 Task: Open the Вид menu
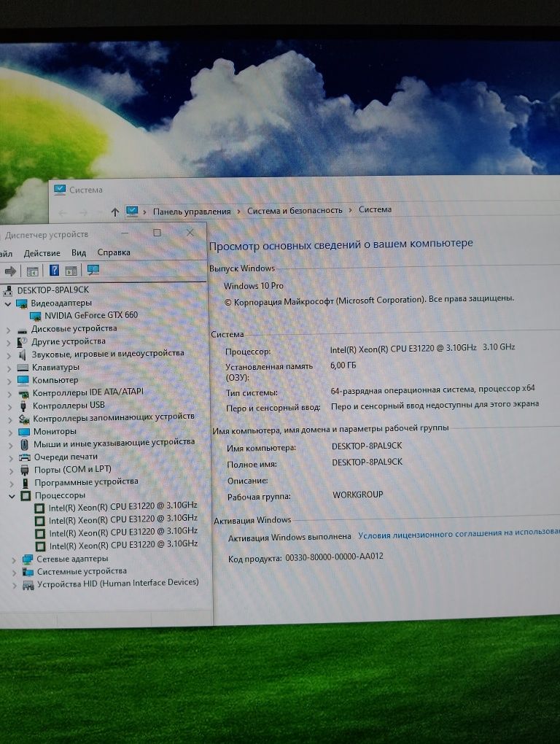[x=79, y=252]
